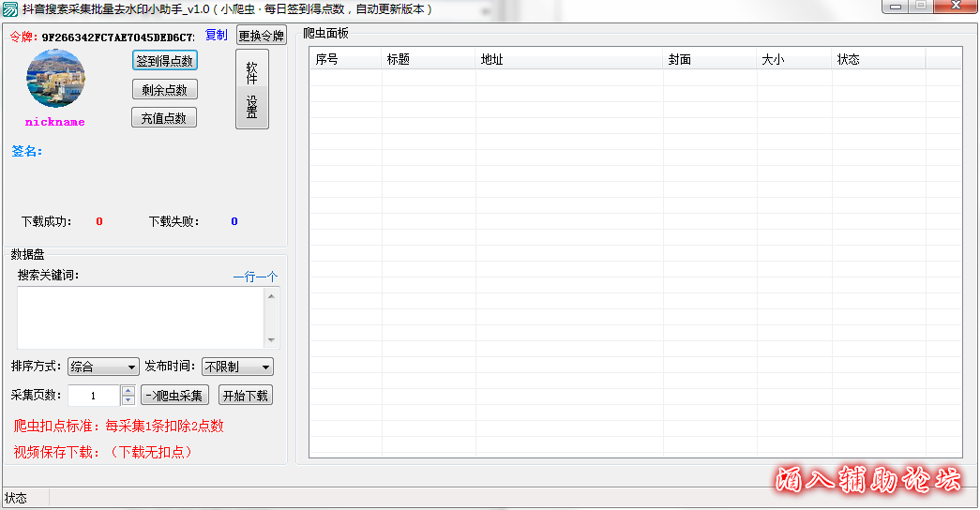Screen dimensions: 980x510
Task: Switch to the 设置 vertical tab
Action: click(x=251, y=107)
